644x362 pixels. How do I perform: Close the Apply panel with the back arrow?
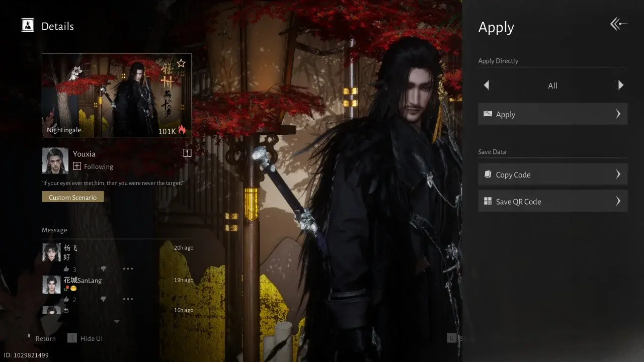619,24
